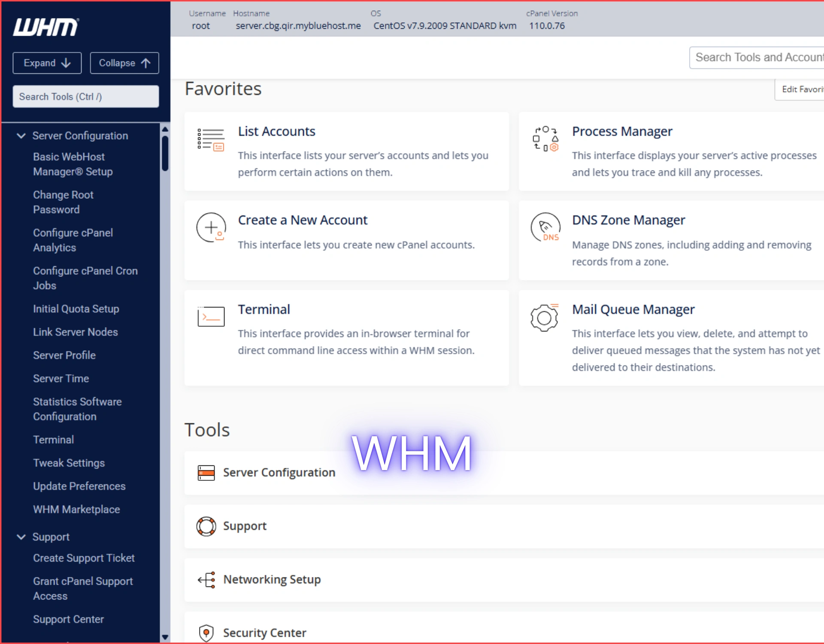This screenshot has height=644, width=824.
Task: Click the Expand button in the sidebar
Action: pos(47,63)
